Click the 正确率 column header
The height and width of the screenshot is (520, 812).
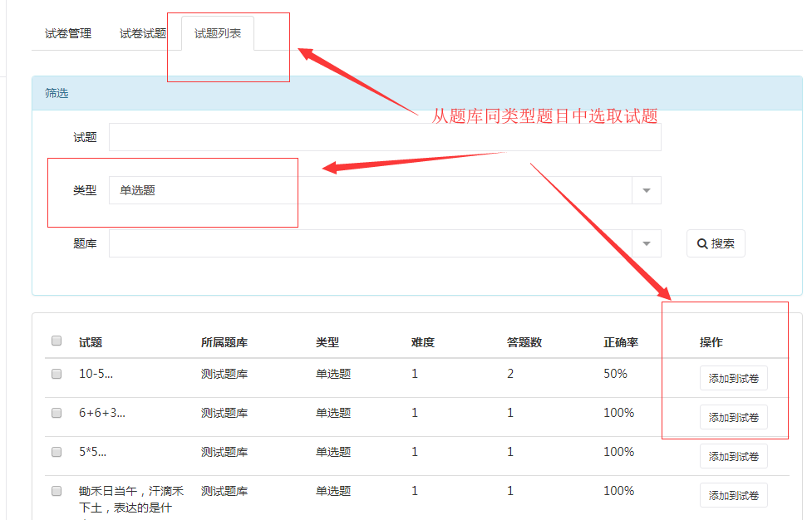coord(620,342)
